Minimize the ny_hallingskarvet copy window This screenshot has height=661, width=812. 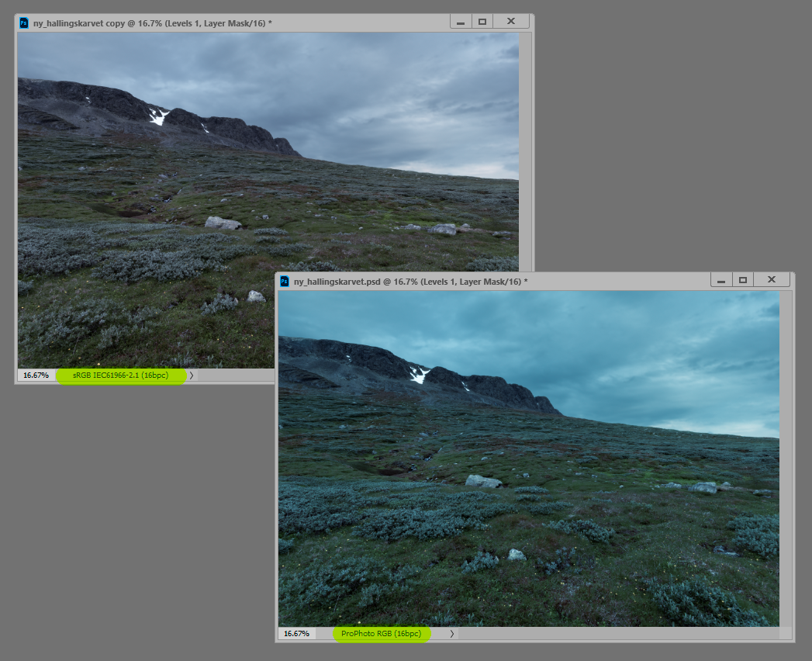point(461,21)
